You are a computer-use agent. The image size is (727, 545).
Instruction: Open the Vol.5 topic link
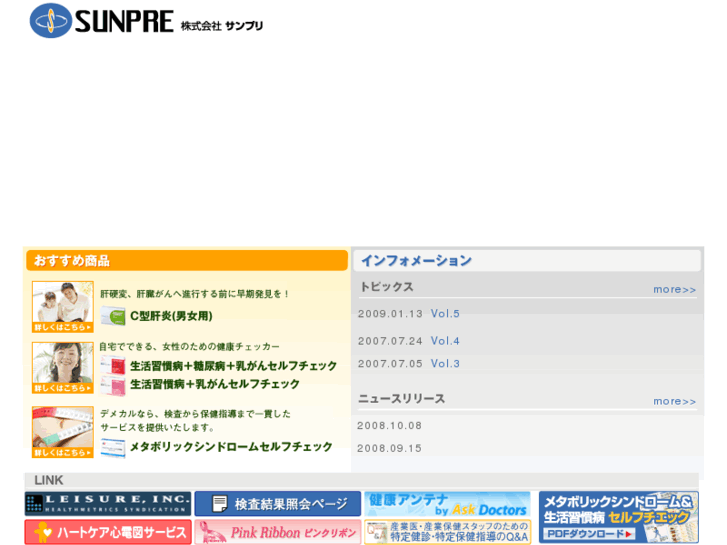pos(445,314)
